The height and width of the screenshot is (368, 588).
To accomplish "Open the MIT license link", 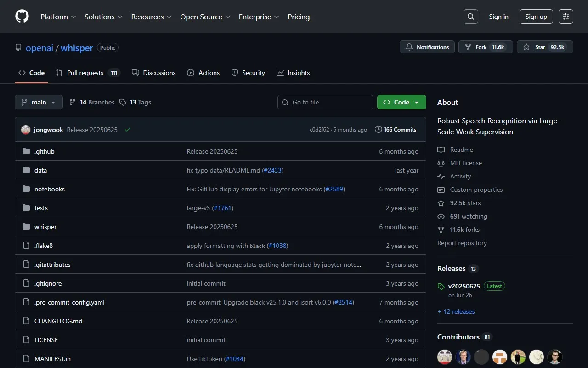I will (466, 163).
